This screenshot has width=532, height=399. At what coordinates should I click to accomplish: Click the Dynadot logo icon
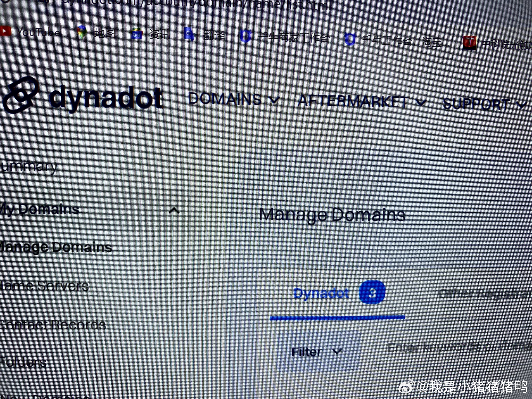(x=20, y=95)
